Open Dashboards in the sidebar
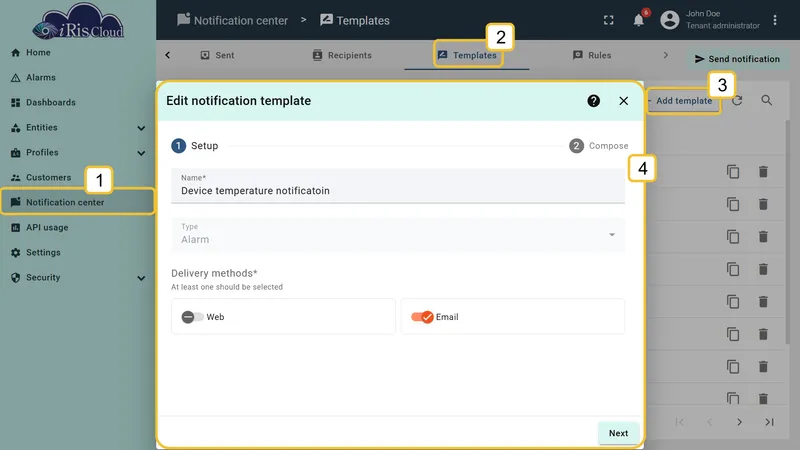This screenshot has height=450, width=800. tap(51, 103)
